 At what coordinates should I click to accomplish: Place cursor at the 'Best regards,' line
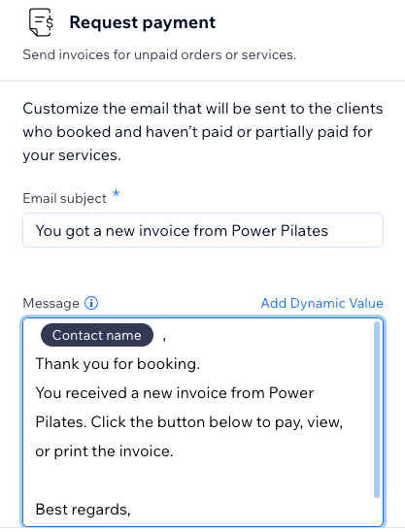point(83,510)
